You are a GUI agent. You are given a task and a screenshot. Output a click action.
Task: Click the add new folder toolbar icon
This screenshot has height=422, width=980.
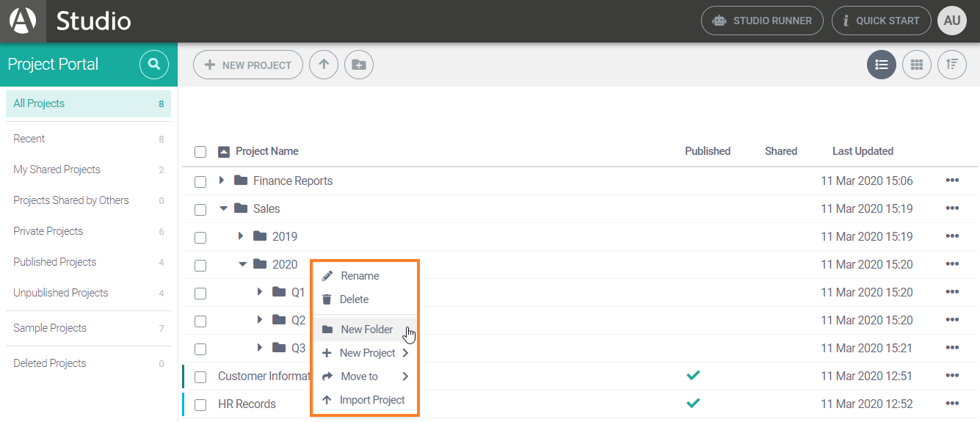[x=358, y=65]
